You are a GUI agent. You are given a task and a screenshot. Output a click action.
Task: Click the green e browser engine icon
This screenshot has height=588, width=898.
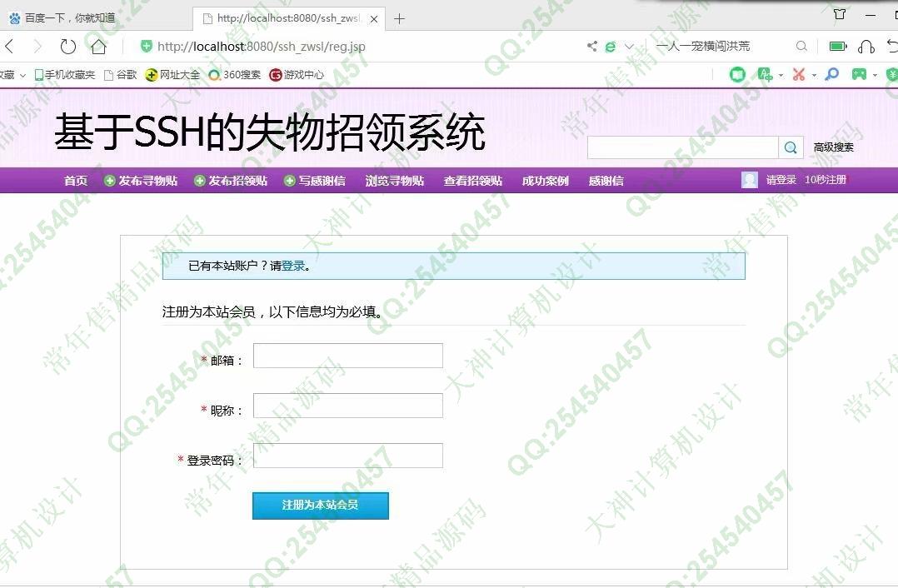[611, 47]
